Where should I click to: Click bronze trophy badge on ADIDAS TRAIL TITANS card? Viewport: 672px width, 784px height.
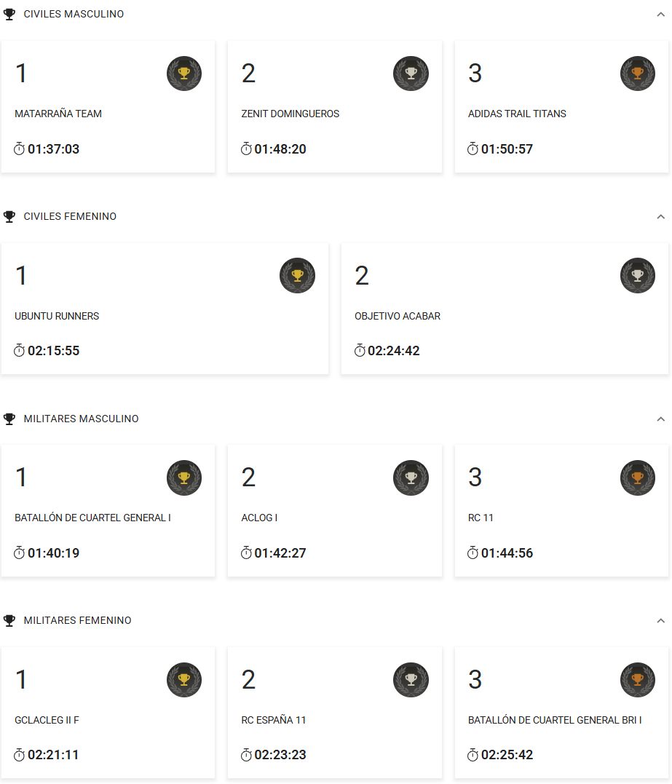click(x=638, y=74)
